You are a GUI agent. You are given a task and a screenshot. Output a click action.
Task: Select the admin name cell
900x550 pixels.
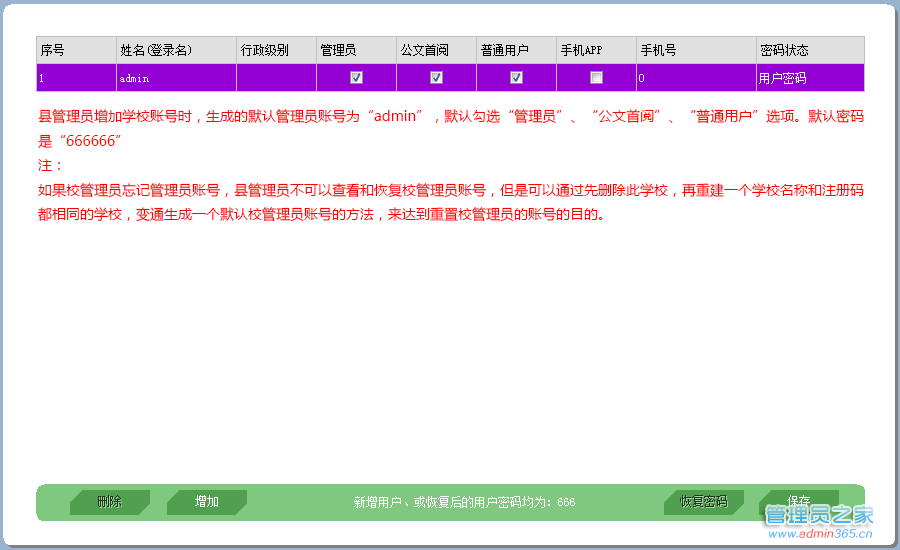click(x=176, y=78)
